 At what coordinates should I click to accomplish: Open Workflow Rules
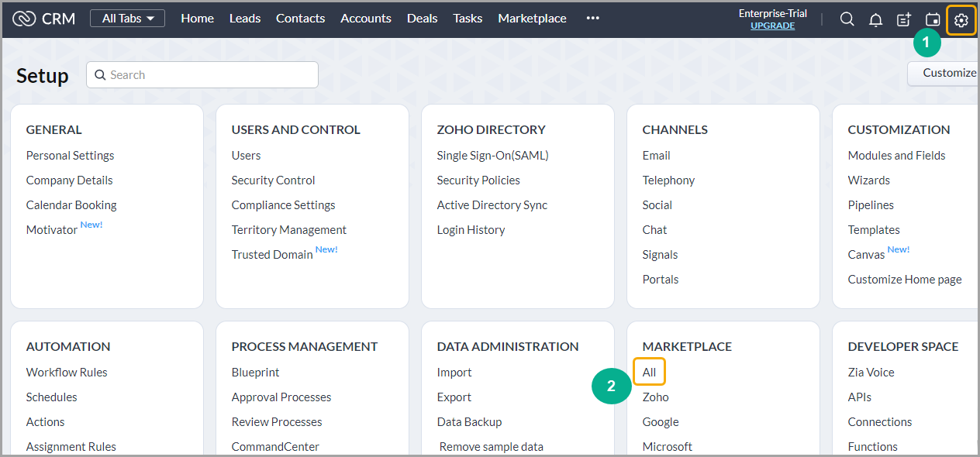(67, 373)
